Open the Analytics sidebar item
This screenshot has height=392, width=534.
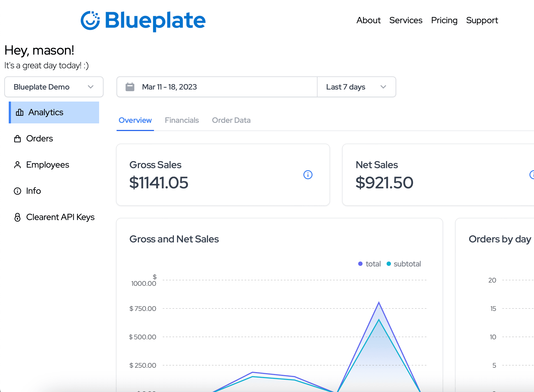(54, 112)
